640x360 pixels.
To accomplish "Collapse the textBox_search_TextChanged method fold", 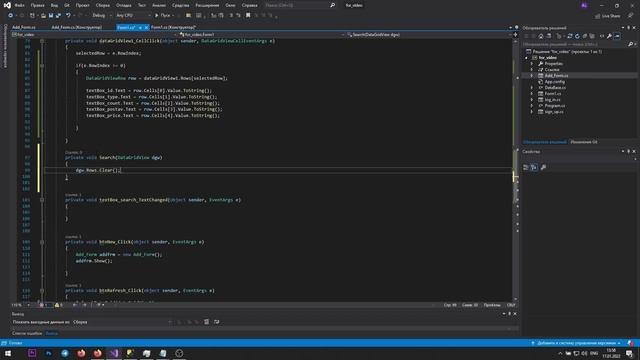I will coord(42,200).
